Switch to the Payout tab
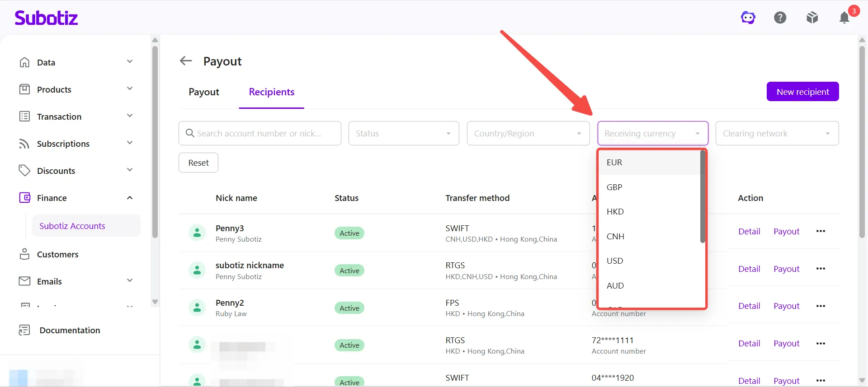 click(204, 92)
